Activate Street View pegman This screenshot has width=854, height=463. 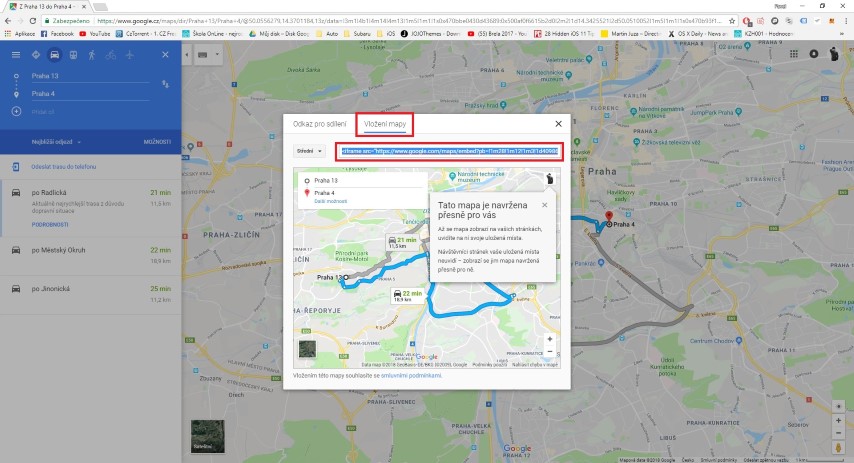[x=838, y=448]
